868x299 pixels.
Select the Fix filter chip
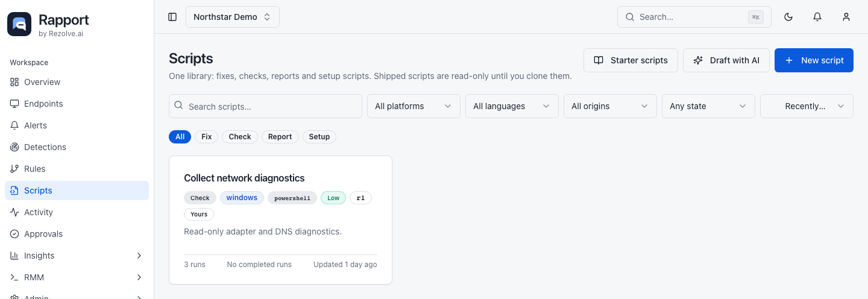[206, 137]
